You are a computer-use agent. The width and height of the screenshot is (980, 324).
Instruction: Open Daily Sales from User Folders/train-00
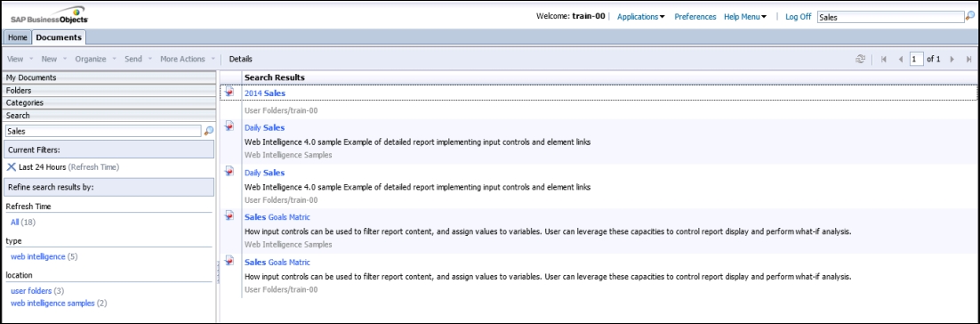264,173
